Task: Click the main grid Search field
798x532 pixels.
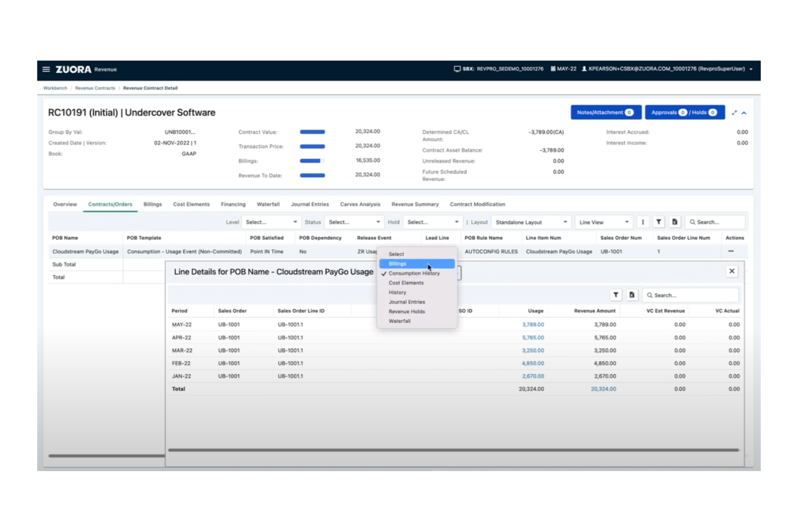Action: click(x=715, y=222)
